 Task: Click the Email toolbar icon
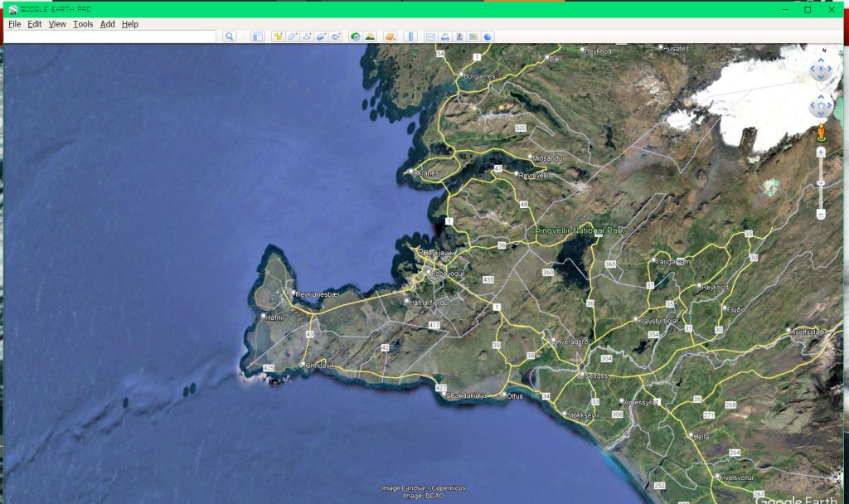pos(430,36)
